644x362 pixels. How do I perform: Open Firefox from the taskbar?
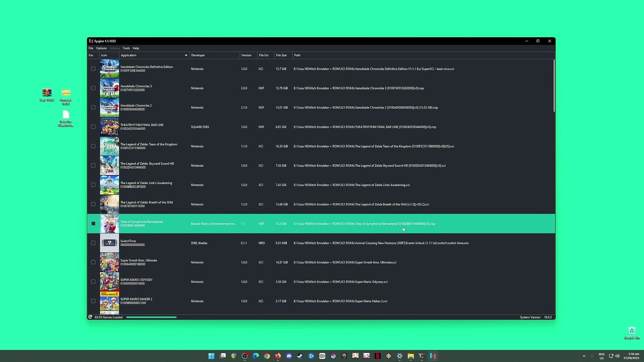point(278,356)
